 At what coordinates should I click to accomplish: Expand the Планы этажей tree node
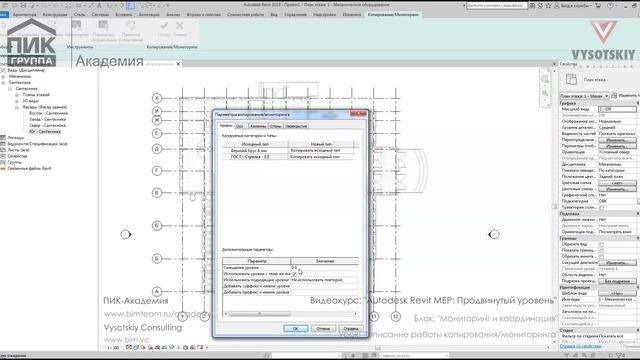click(17, 95)
